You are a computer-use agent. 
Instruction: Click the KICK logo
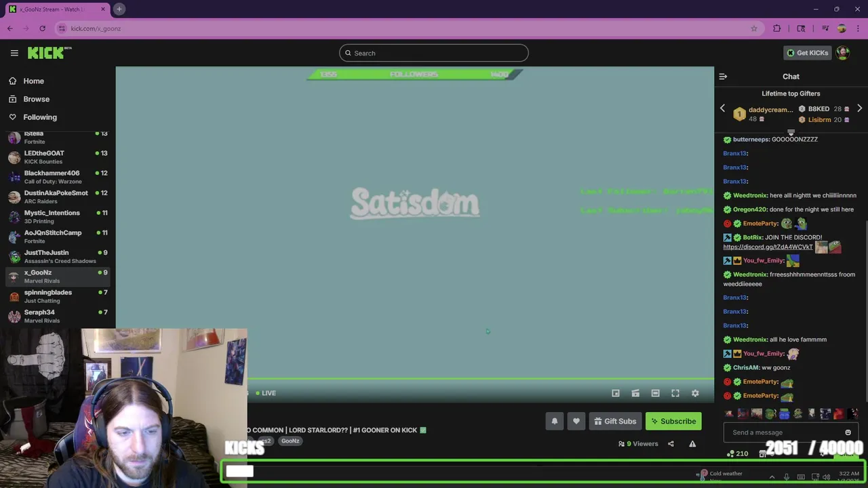click(x=50, y=53)
